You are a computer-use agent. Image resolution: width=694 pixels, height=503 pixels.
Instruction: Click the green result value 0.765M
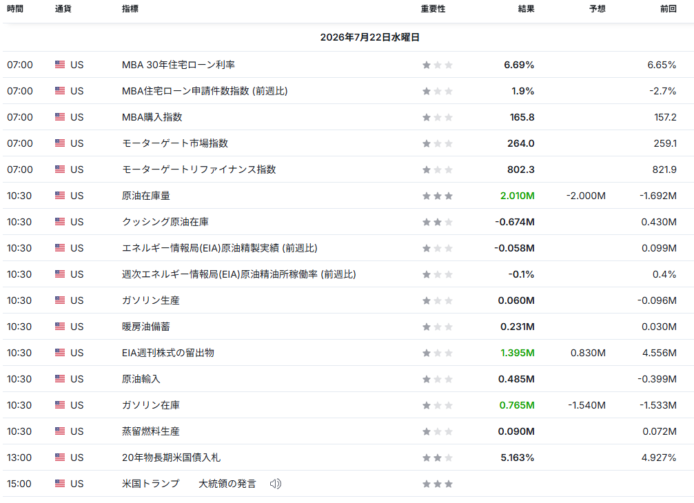coord(517,405)
